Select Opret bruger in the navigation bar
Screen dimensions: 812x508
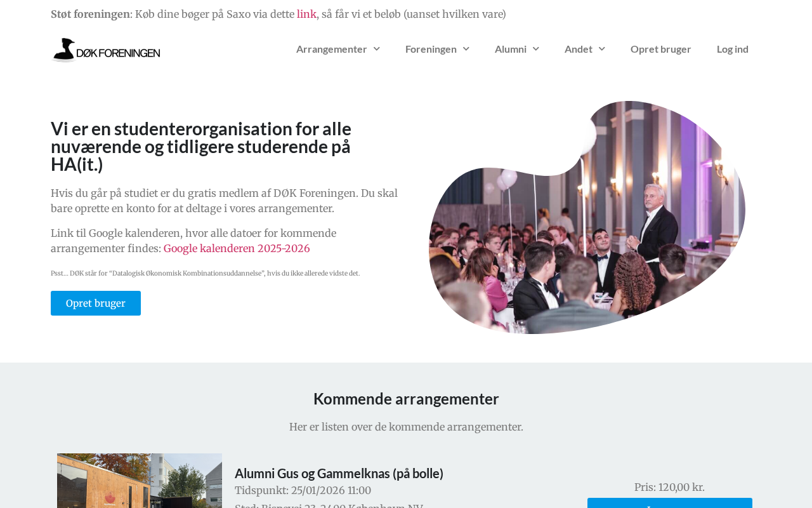(661, 49)
